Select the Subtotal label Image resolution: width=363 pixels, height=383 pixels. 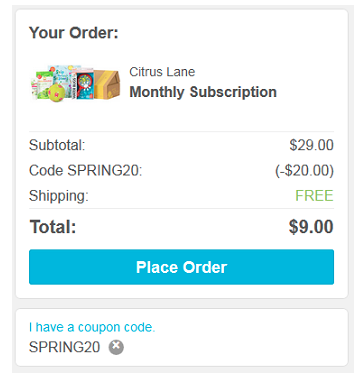tap(57, 145)
